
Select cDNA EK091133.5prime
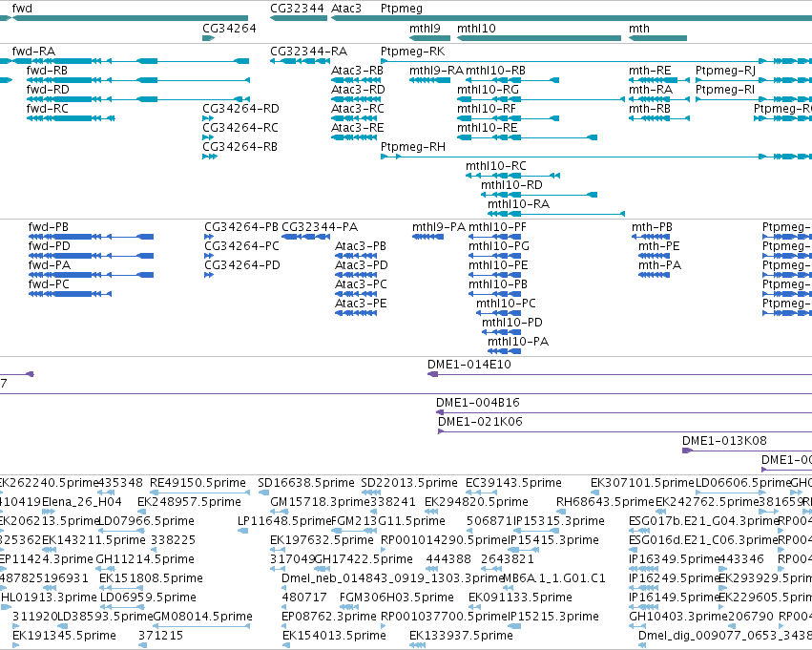click(473, 607)
